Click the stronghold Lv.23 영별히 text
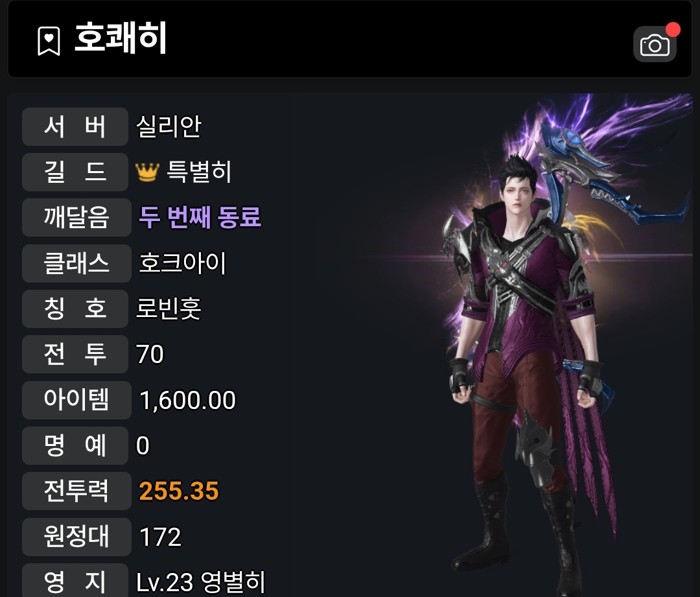Screen dimensions: 700x597 click(200, 582)
